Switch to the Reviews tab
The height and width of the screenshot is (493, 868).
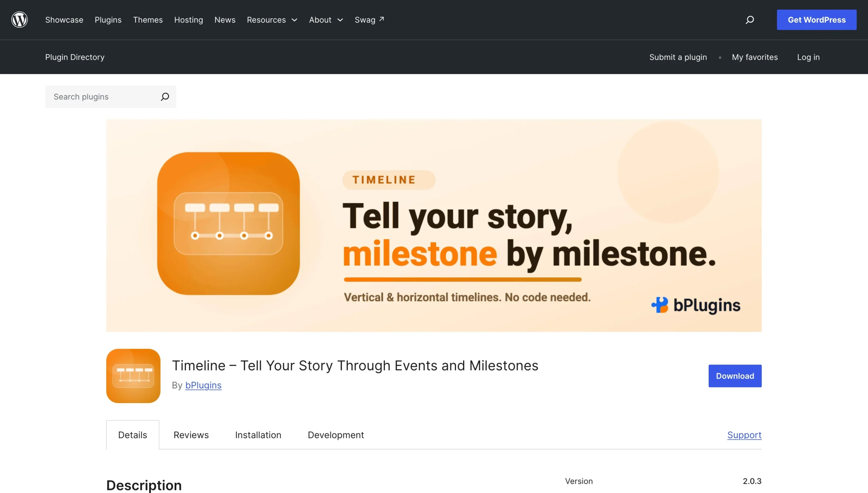point(191,435)
